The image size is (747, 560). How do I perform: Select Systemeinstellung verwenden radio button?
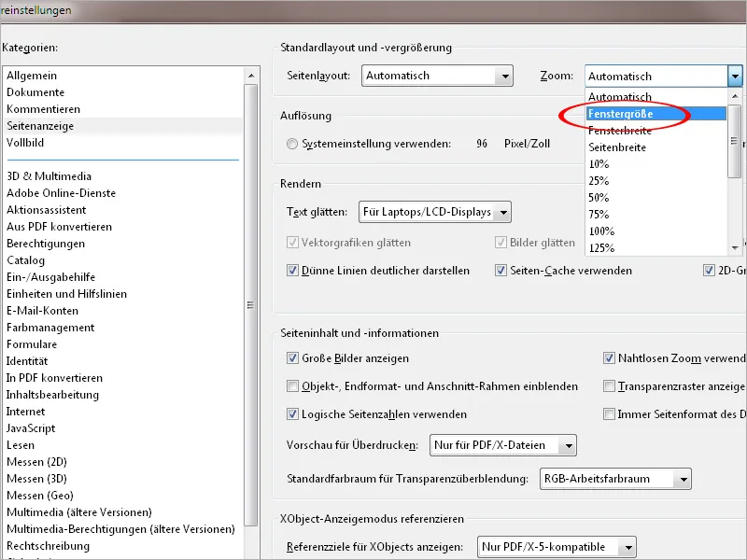tap(292, 144)
